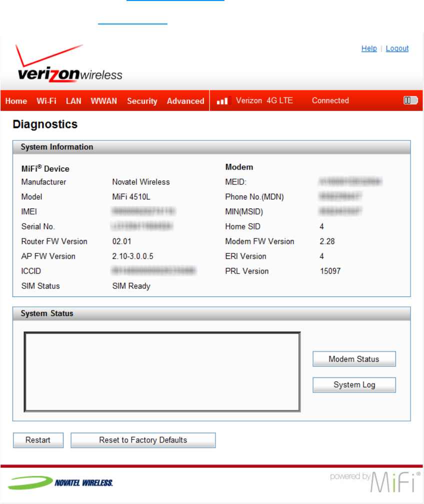Click the signal strength bars icon
This screenshot has width=424, height=504.
tap(223, 101)
